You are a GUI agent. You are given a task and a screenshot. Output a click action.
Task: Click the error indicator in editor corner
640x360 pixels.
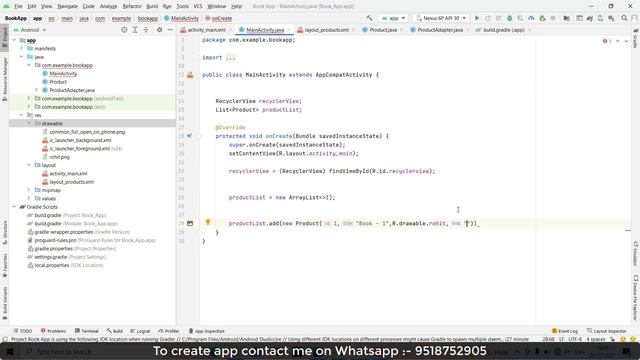click(x=607, y=41)
